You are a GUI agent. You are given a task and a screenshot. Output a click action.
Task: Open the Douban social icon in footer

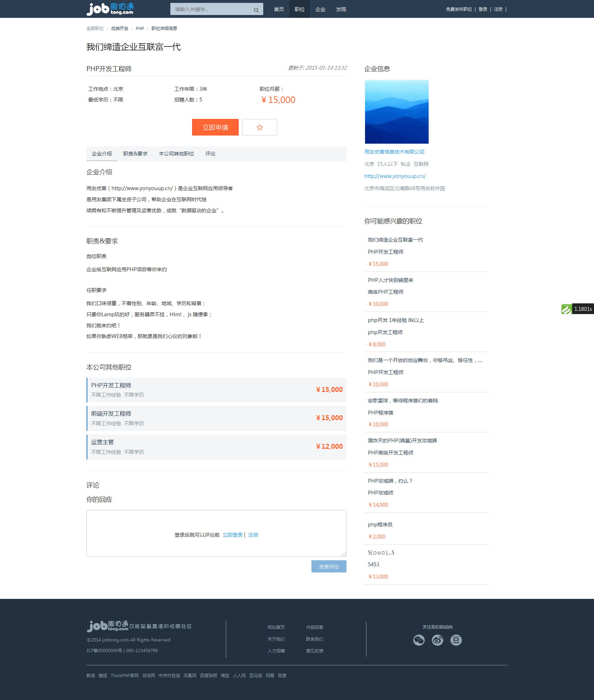coord(456,640)
